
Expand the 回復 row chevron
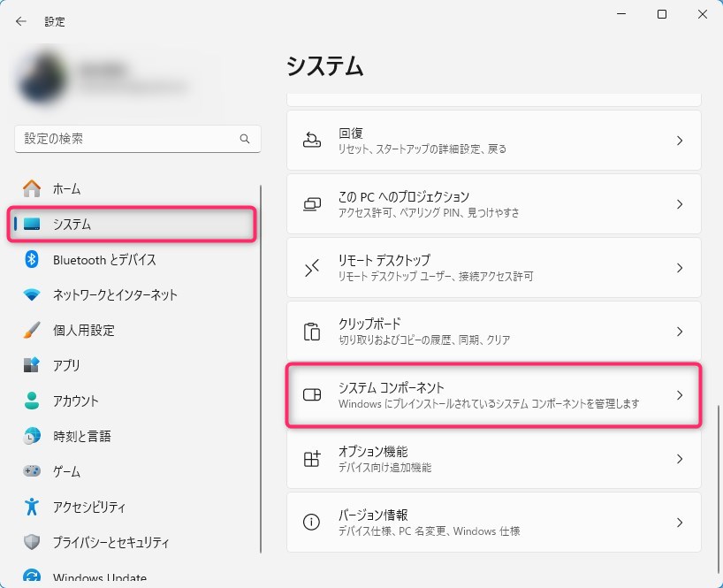coord(679,141)
